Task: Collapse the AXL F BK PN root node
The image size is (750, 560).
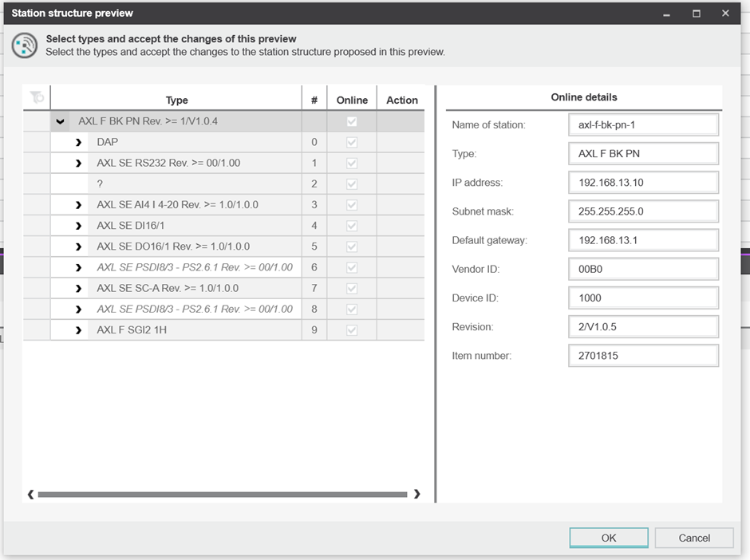Action: tap(60, 122)
